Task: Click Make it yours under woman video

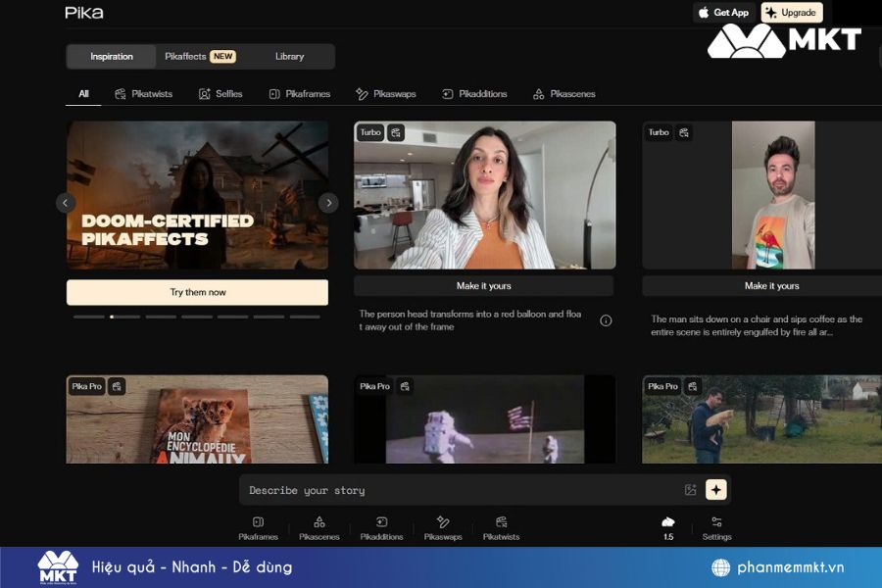Action: click(x=484, y=286)
